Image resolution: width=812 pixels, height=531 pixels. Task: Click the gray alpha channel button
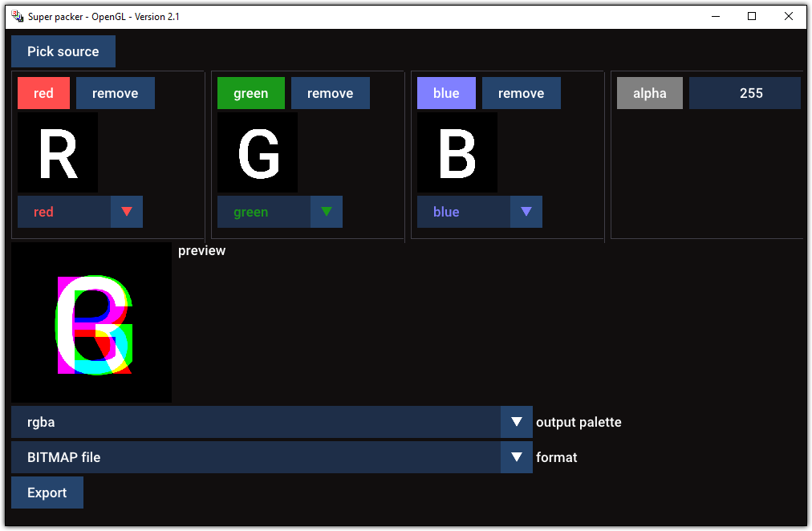(x=650, y=93)
